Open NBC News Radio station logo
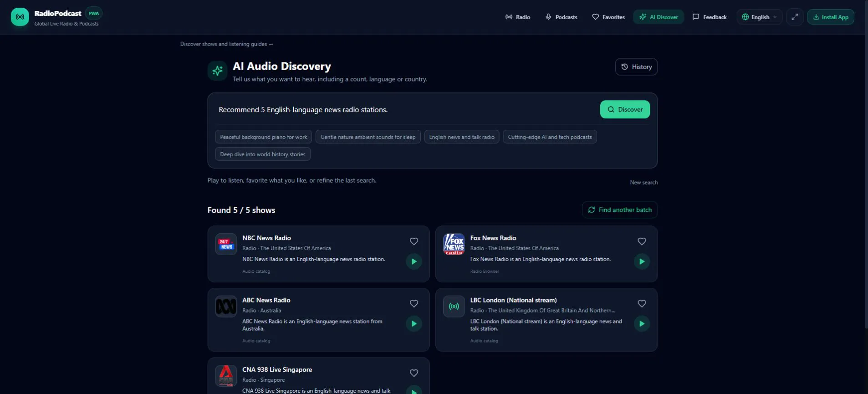 (226, 244)
